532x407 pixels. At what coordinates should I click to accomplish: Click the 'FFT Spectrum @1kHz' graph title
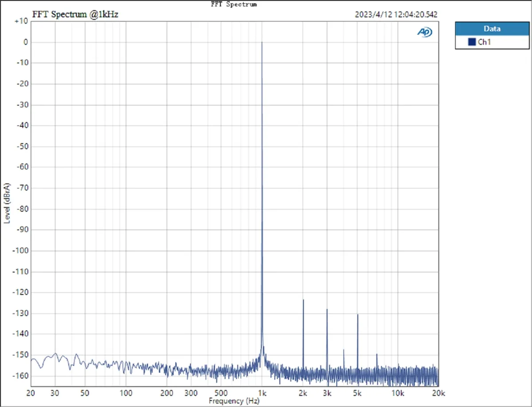75,15
